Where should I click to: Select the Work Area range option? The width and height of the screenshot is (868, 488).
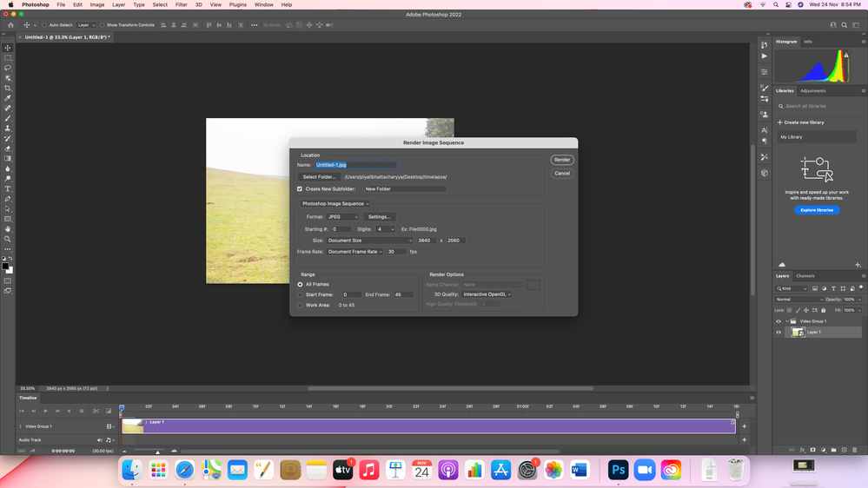(301, 305)
